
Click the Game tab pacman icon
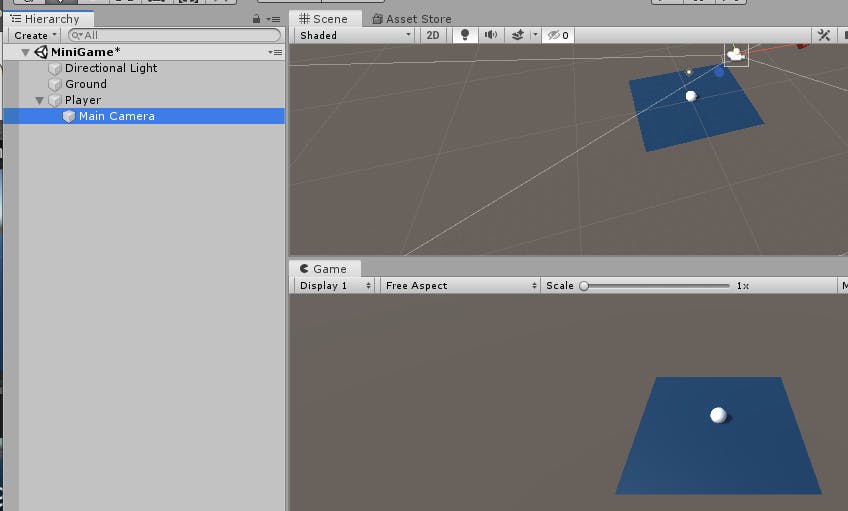304,269
